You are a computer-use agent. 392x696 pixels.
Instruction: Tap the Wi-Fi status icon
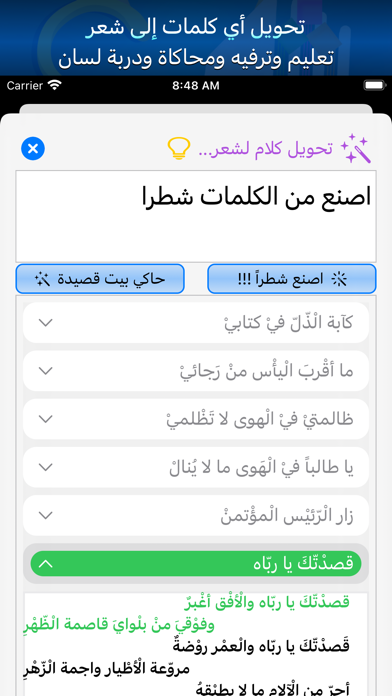pyautogui.click(x=55, y=86)
